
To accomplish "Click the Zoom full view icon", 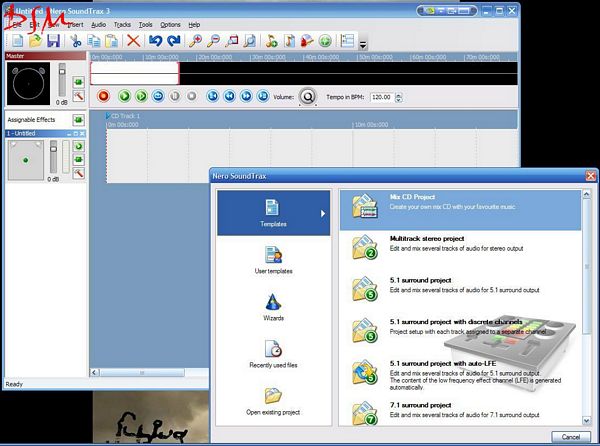I will 249,41.
